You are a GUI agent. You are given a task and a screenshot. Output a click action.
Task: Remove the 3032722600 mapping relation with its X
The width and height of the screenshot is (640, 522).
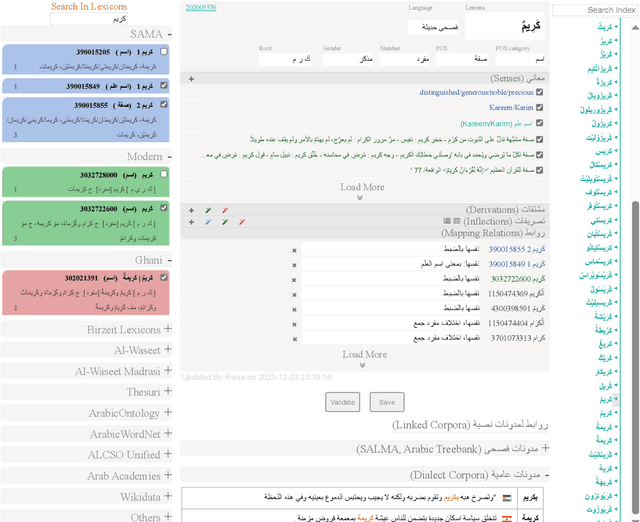pyautogui.click(x=294, y=280)
